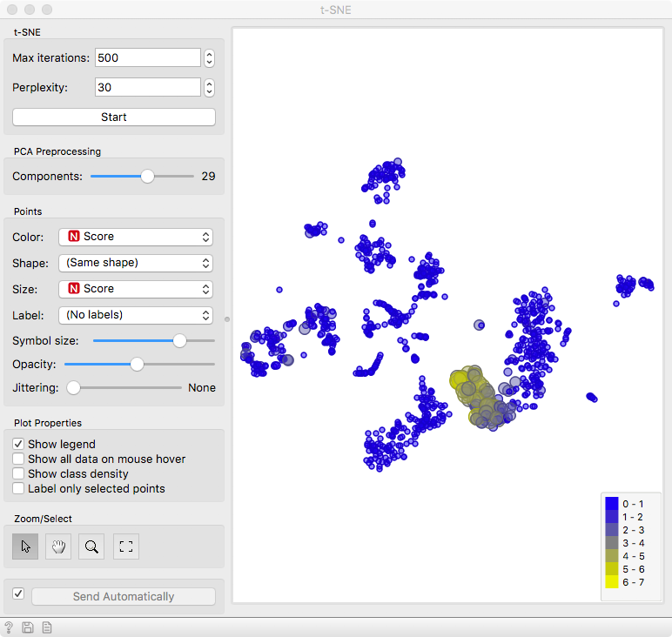Open the Label dropdown showing No labels
Screen dimensions: 672x637
coord(136,315)
